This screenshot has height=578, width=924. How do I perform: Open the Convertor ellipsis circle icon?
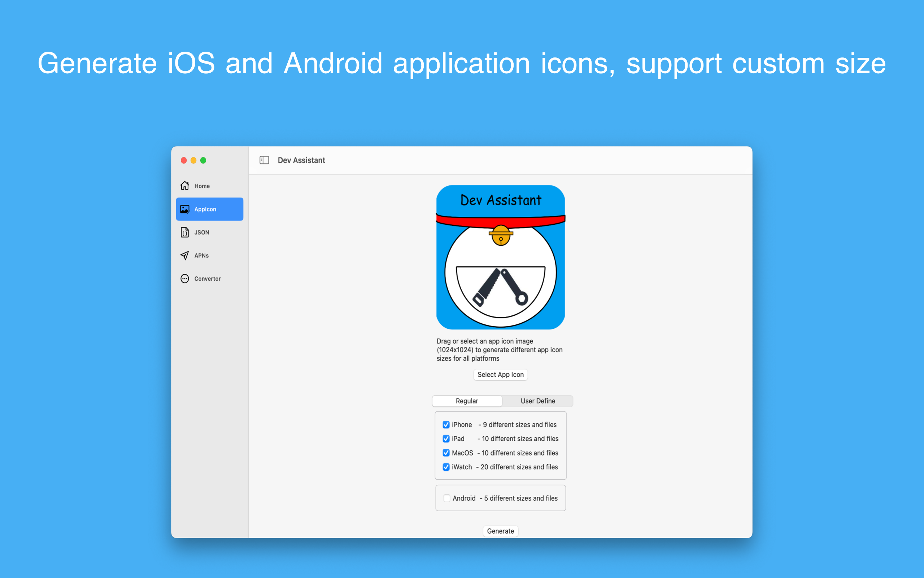click(x=185, y=279)
